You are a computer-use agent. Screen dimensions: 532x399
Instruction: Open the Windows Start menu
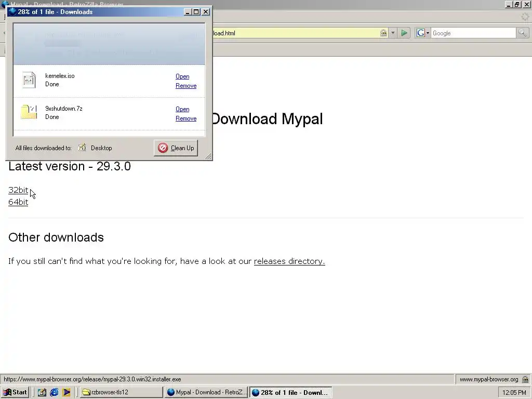15,392
